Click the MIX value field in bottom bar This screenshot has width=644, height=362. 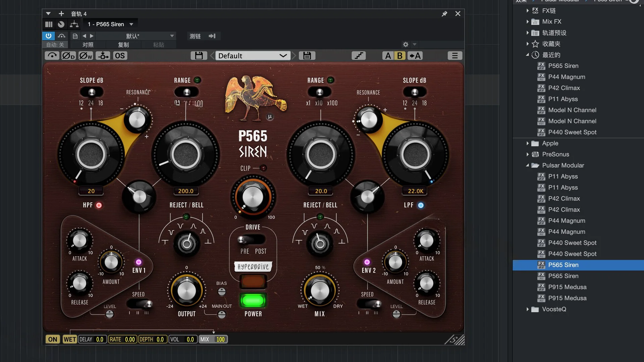point(220,339)
